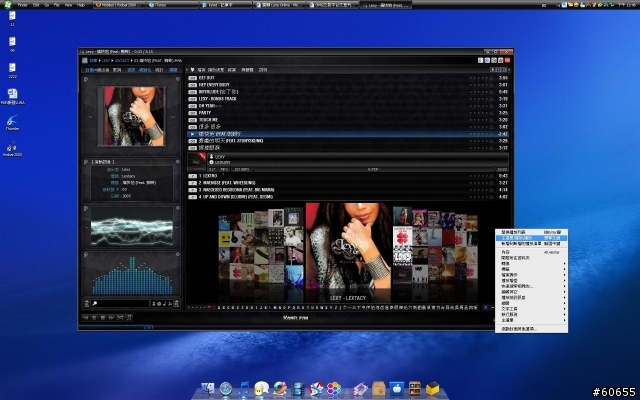640x400 pixels.
Task: Open Help menu in top bar
Action: pyautogui.click(x=81, y=5)
